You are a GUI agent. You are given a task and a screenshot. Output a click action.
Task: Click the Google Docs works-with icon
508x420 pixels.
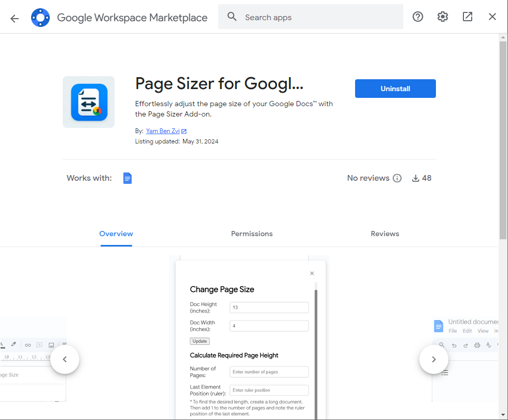(128, 178)
